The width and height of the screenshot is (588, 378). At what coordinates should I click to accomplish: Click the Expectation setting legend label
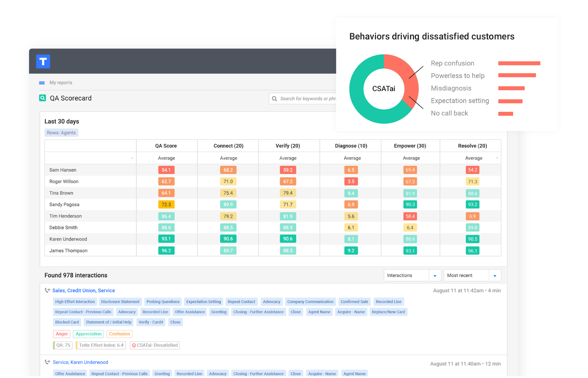point(460,101)
